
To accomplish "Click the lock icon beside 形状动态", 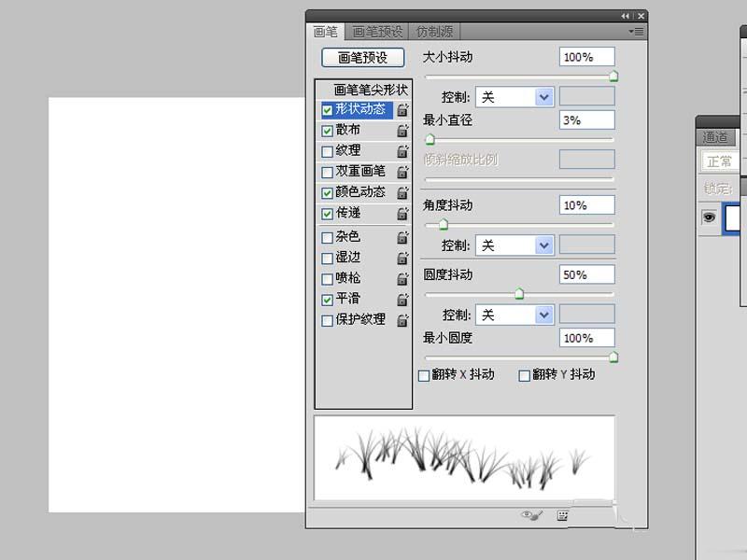I will pos(402,109).
